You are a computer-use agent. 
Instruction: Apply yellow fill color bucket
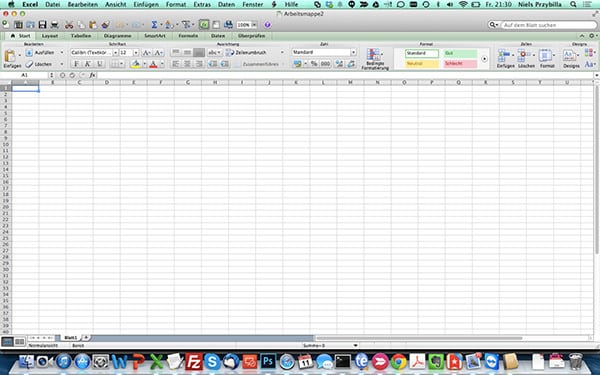click(135, 64)
